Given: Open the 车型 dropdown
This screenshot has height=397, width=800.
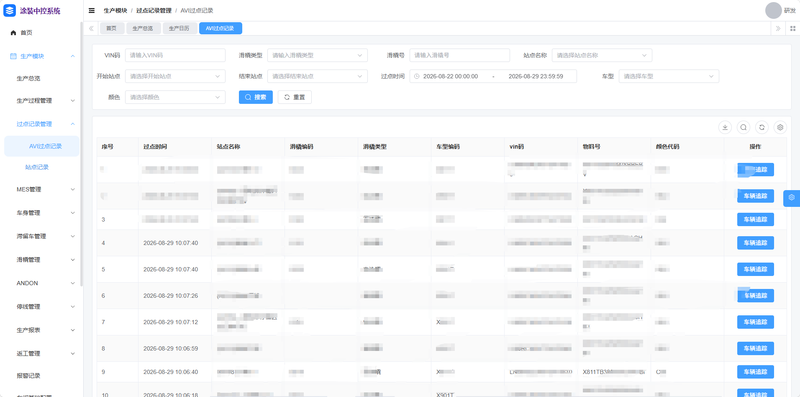Looking at the screenshot, I should (669, 77).
